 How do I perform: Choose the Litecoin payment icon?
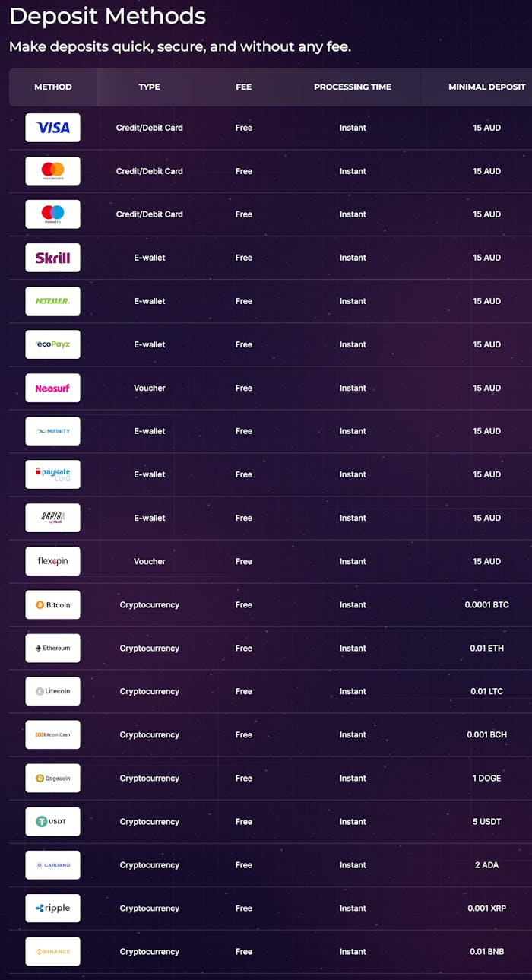click(52, 691)
